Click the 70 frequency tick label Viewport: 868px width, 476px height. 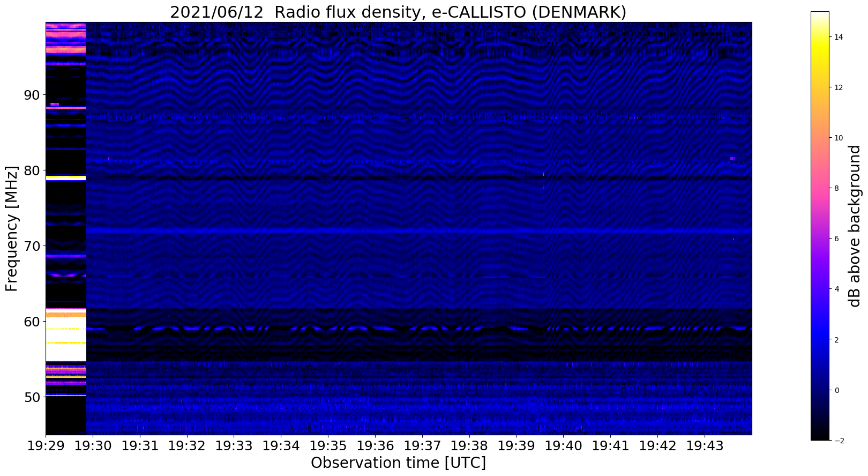coord(31,246)
